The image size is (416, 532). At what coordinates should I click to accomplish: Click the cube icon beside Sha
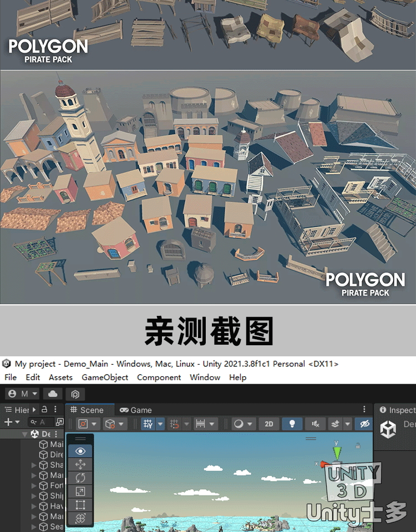[x=43, y=465]
